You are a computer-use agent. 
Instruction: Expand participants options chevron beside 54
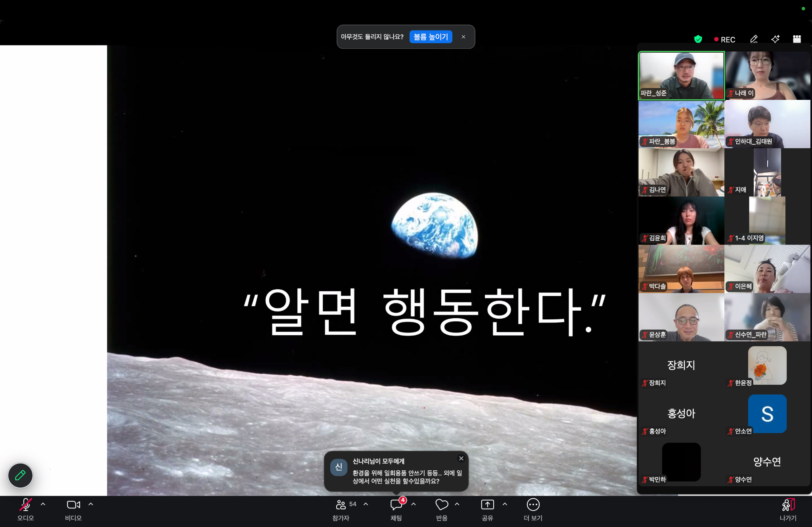point(366,504)
